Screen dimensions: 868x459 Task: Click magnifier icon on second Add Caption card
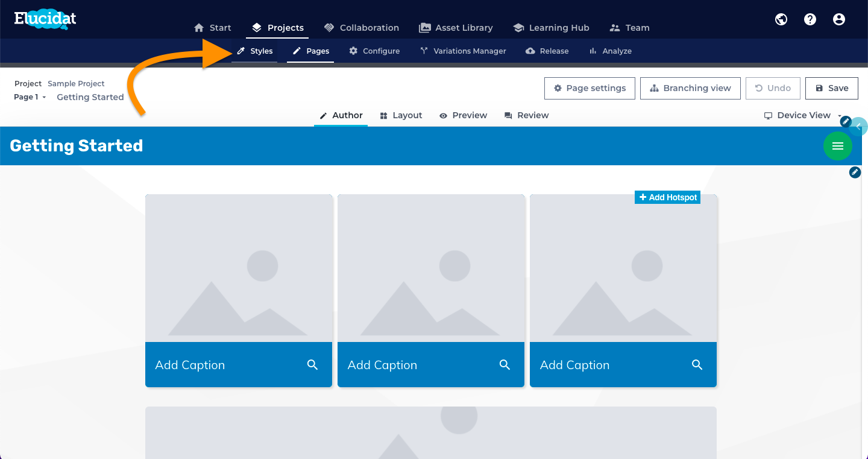505,365
